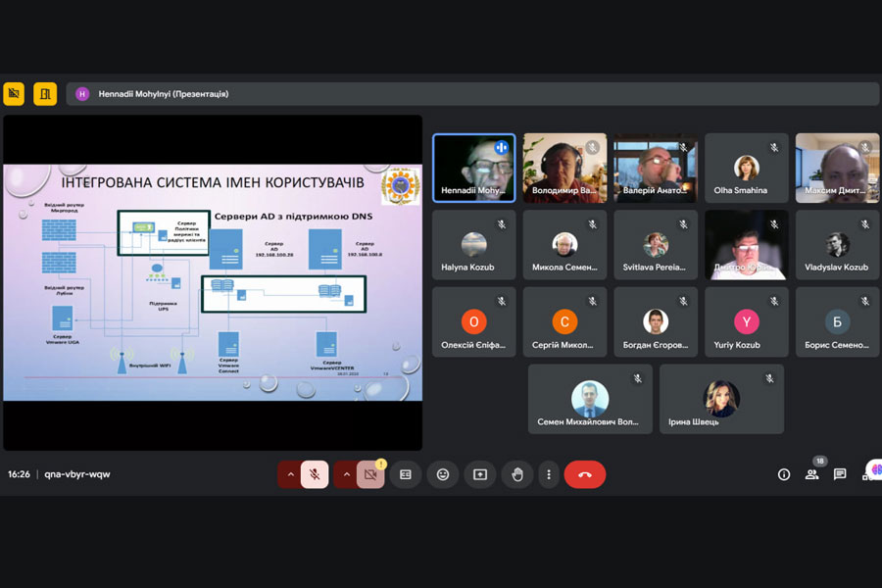Select Олексій Єпіфа... participant tile
Viewport: 882px width, 588px height.
coord(473,321)
